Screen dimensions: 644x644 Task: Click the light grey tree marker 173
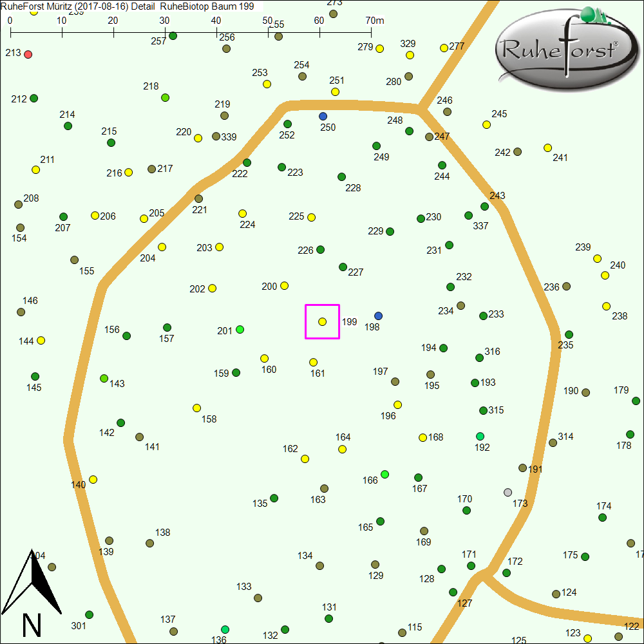(507, 492)
